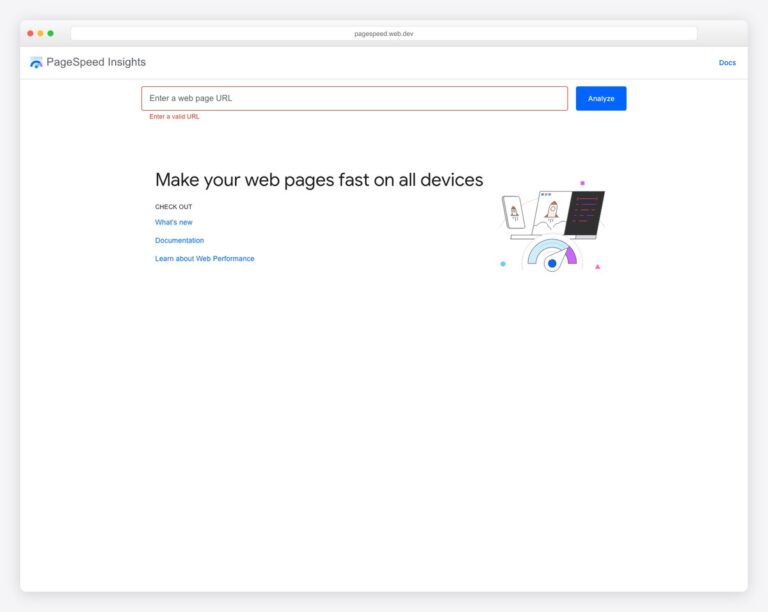768x612 pixels.
Task: Open the What's new link
Action: 173,222
